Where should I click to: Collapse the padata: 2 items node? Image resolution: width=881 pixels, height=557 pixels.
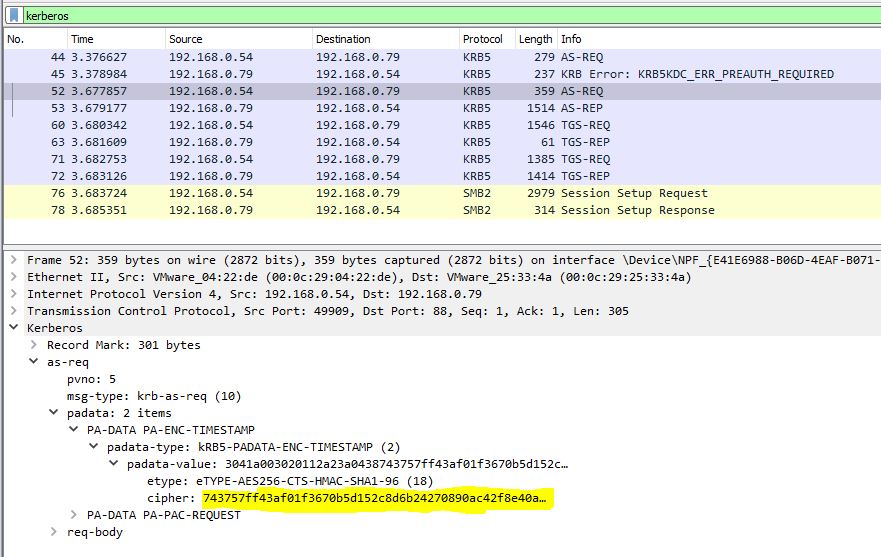[54, 413]
